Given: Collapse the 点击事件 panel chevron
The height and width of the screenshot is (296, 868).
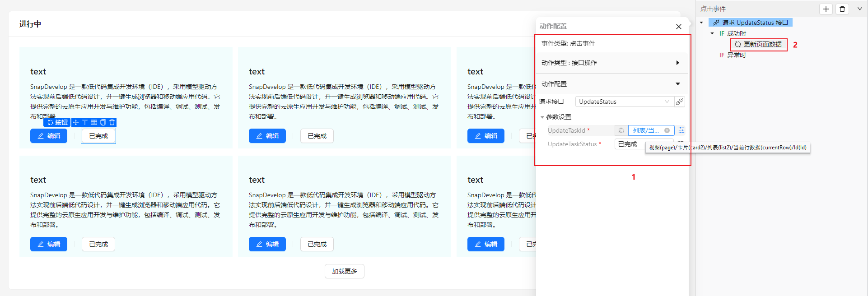Looking at the screenshot, I should pyautogui.click(x=859, y=9).
